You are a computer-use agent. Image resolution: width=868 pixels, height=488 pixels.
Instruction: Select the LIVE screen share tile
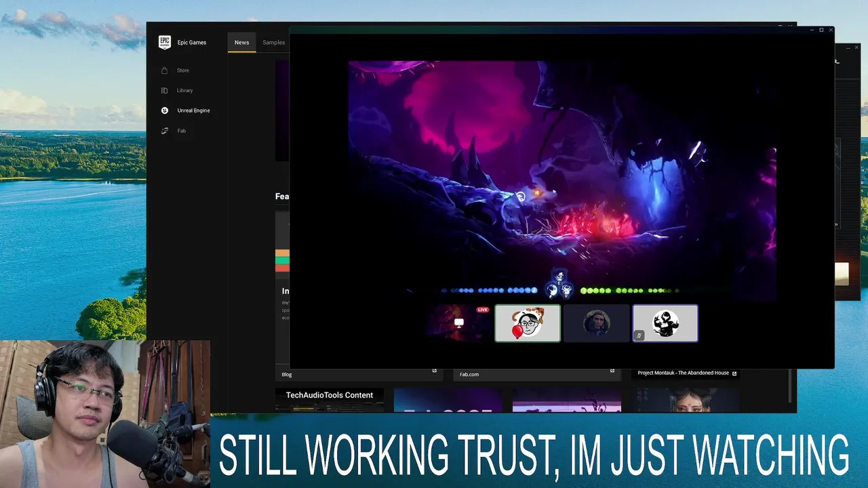[458, 323]
